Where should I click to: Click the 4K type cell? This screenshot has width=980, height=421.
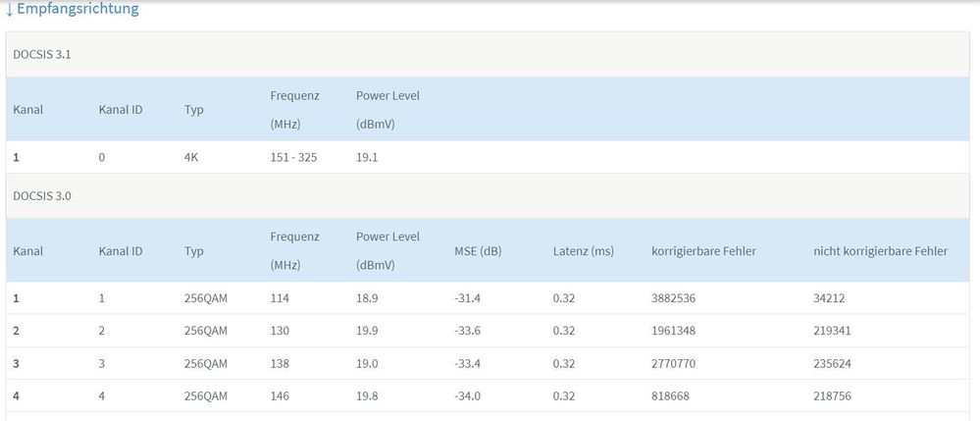pos(191,157)
